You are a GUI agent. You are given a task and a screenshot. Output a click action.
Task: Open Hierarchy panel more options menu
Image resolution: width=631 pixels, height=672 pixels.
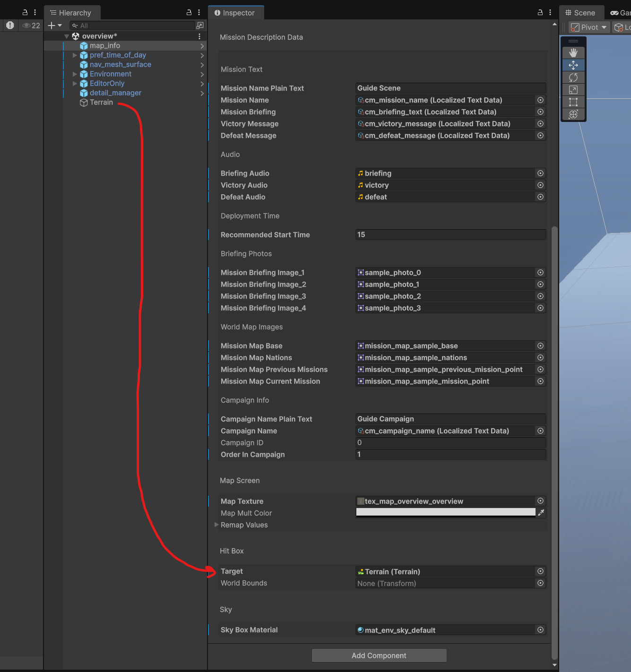tap(199, 13)
